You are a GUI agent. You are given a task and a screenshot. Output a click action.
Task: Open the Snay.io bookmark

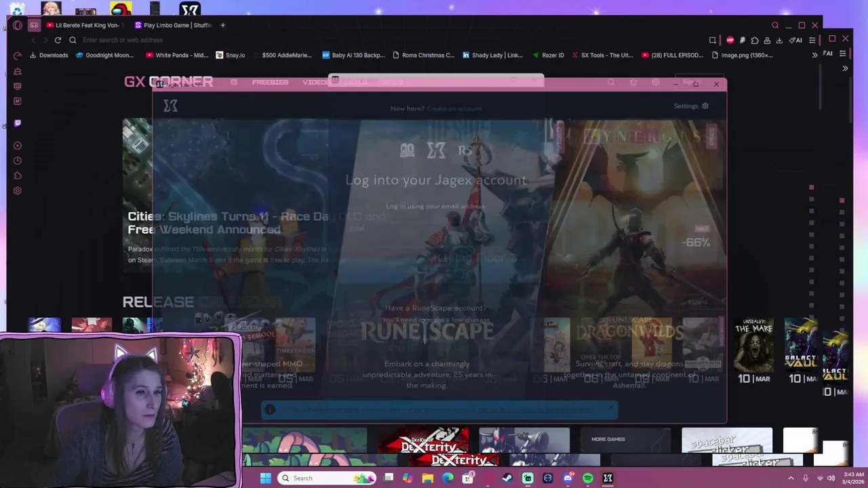(231, 55)
